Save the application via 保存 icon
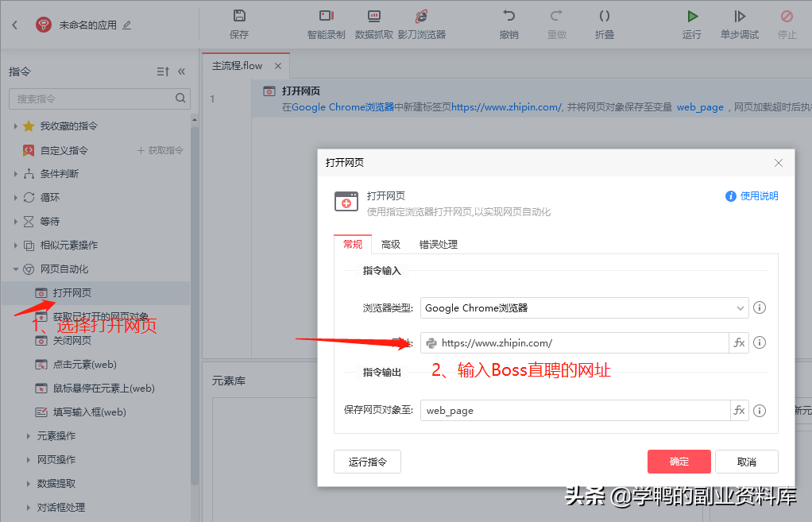Image resolution: width=812 pixels, height=522 pixels. coord(238,25)
